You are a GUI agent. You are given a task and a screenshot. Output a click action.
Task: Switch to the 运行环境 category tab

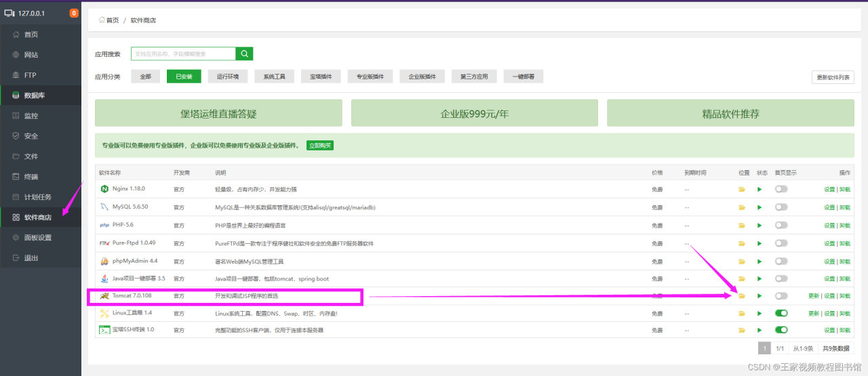coord(228,77)
